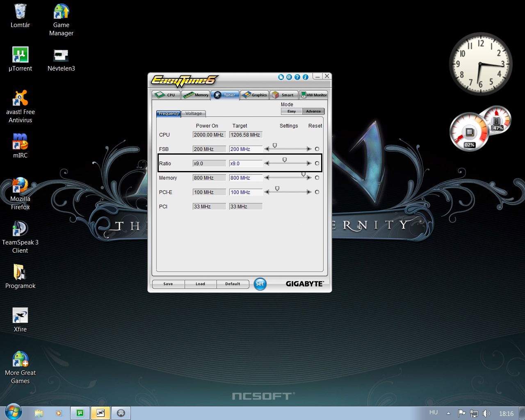Viewport: 525px width, 420px height.
Task: Click the Memory reset radio button
Action: (317, 178)
